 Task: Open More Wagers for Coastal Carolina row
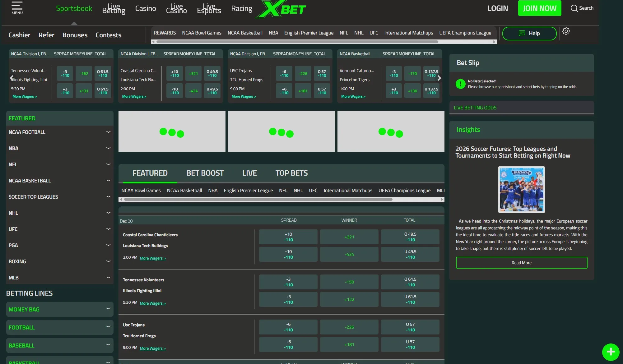pos(153,258)
